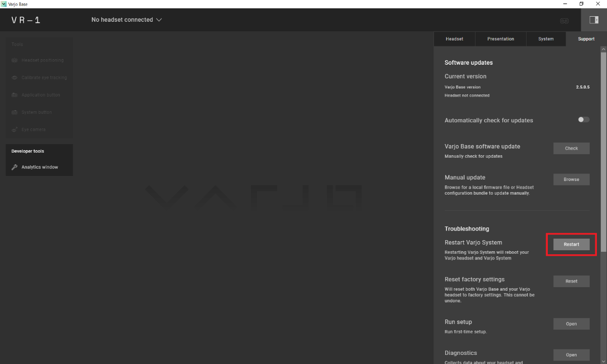Toggle the side panel icon
The width and height of the screenshot is (607, 364).
594,20
